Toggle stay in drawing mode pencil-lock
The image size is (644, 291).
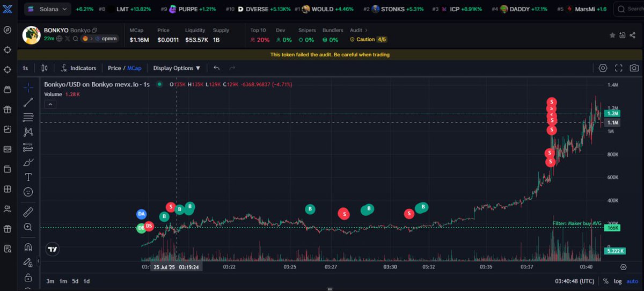(28, 263)
